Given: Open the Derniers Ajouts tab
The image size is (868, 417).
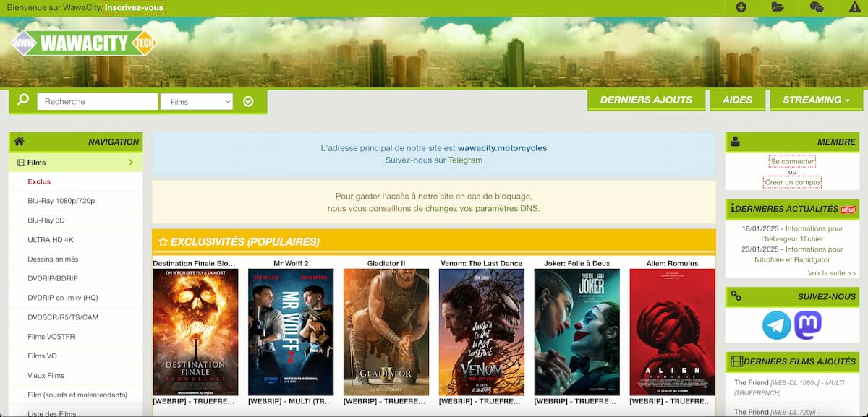Looking at the screenshot, I should coord(646,100).
